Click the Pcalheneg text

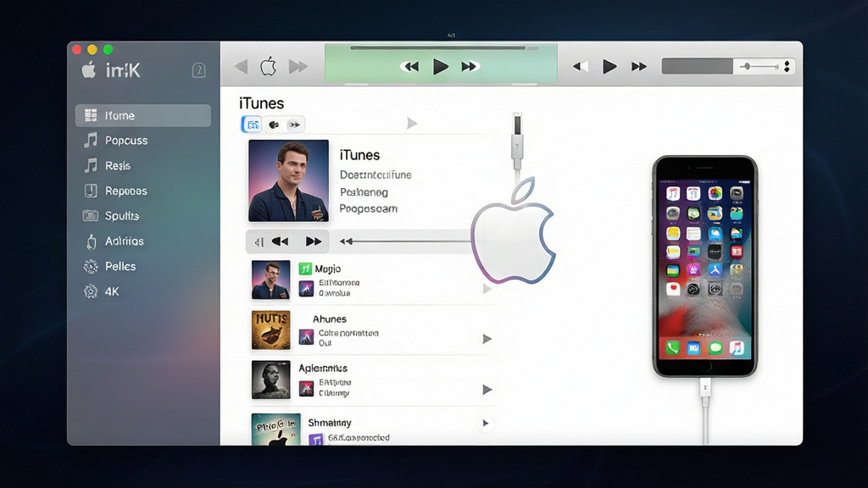click(x=364, y=192)
